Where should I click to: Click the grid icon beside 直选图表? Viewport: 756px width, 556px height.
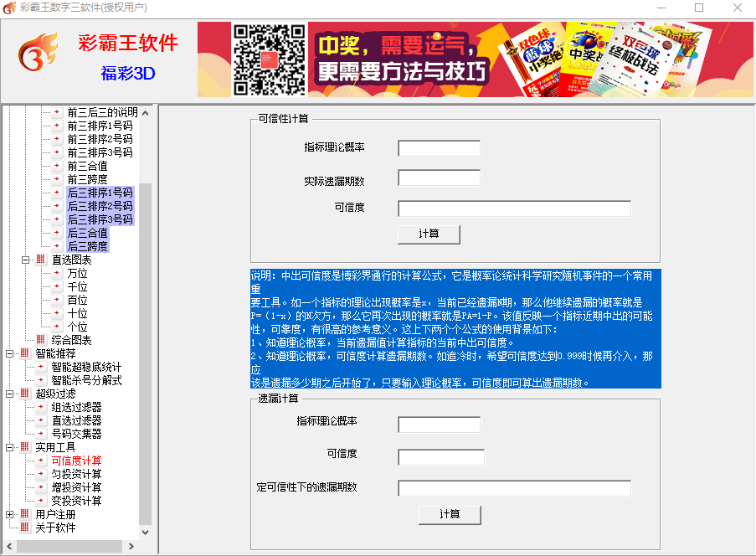click(x=40, y=260)
